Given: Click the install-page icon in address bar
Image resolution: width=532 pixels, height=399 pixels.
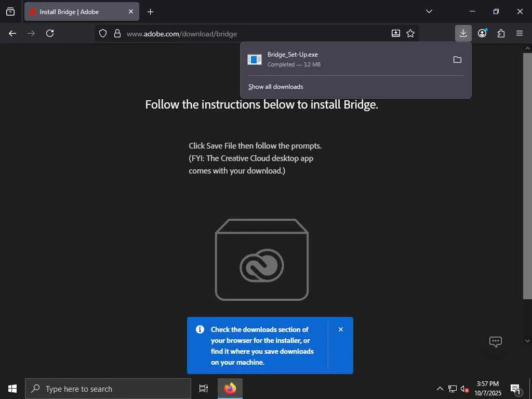Looking at the screenshot, I should (395, 33).
